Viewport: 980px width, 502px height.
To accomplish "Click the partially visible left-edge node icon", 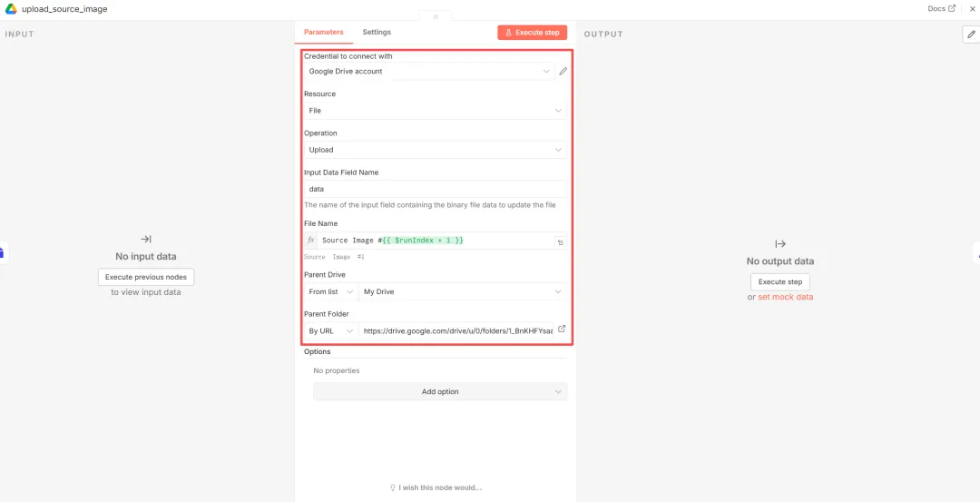I will (3, 252).
